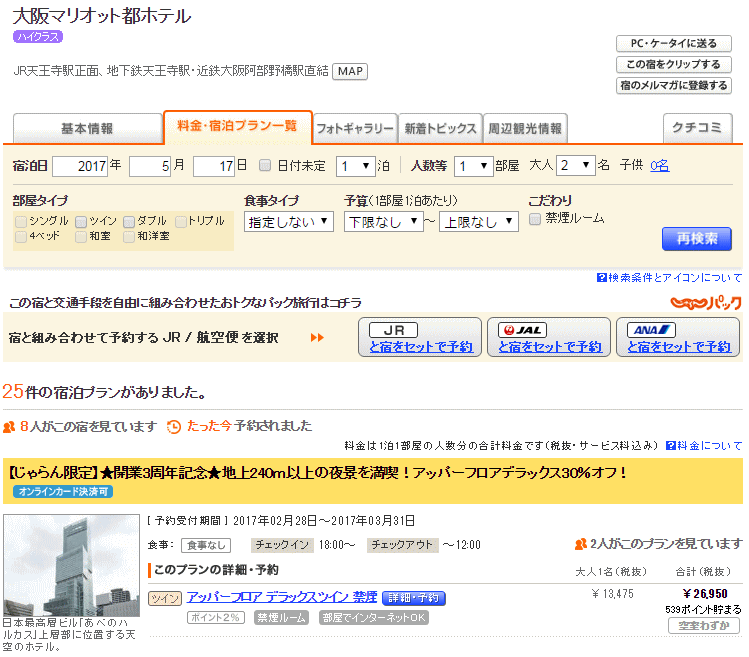The height and width of the screenshot is (657, 749).
Task: Open the 上限なし budget dropdown
Action: point(479,222)
